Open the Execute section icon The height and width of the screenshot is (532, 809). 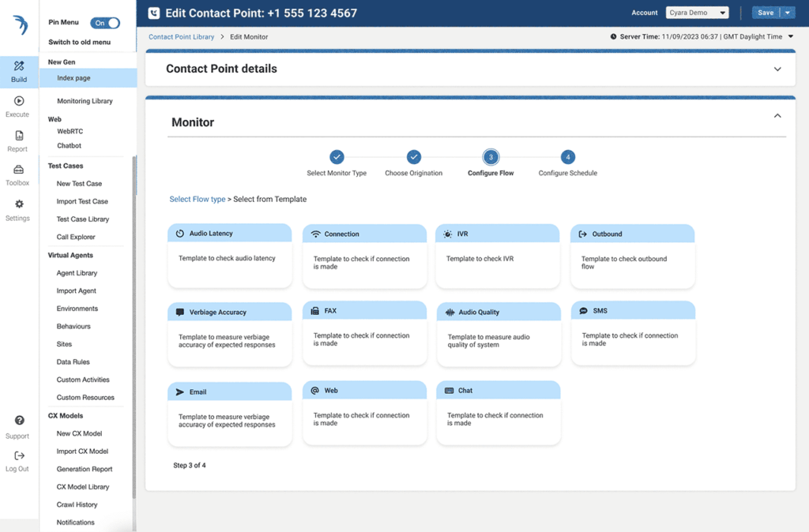[19, 101]
